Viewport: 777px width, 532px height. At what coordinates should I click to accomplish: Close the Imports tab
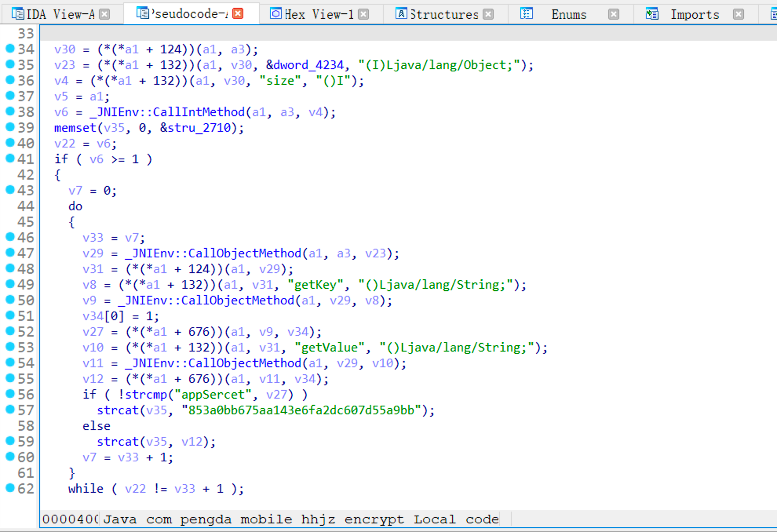pos(739,15)
